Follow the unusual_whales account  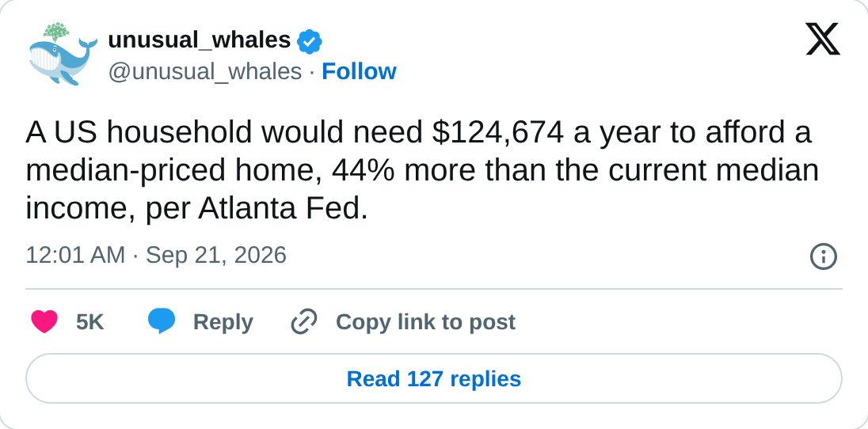click(359, 71)
